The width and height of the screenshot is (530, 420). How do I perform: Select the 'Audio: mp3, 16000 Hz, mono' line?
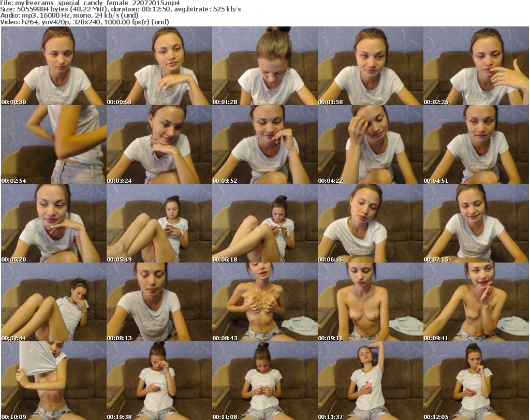coord(69,16)
